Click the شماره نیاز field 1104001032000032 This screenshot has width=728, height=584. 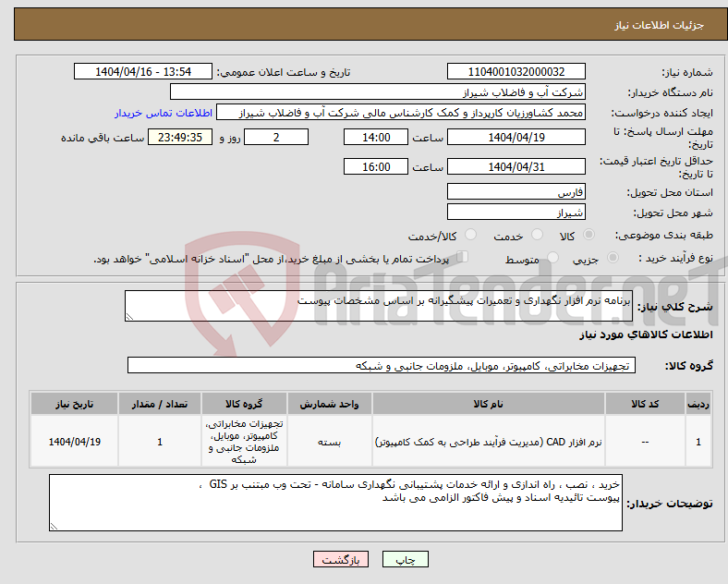[516, 71]
